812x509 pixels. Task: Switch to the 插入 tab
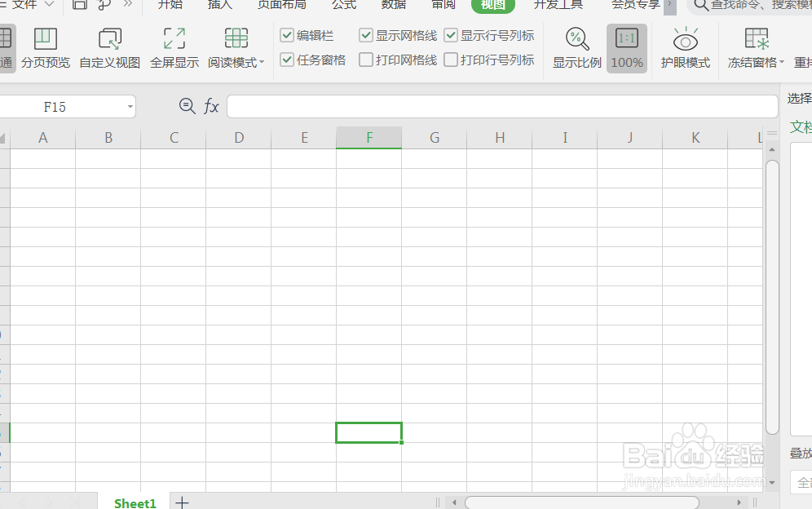(219, 5)
